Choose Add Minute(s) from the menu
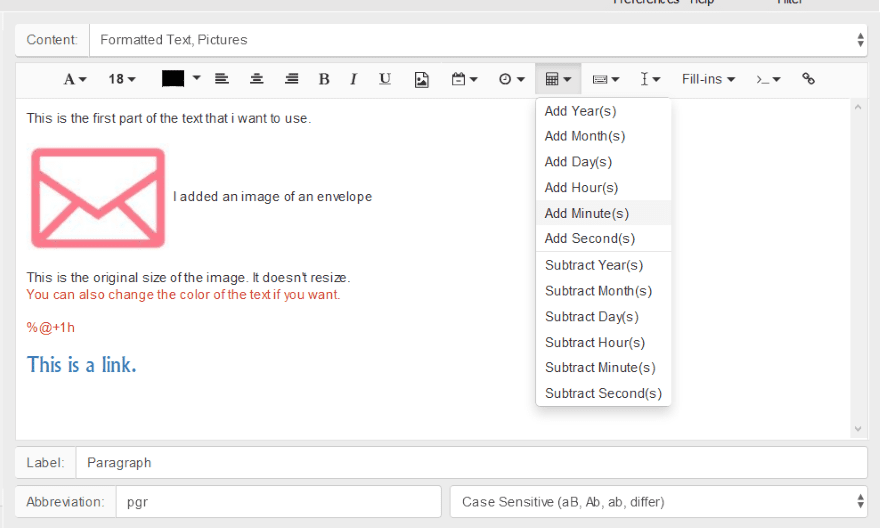Screen dimensions: 880x528 point(587,213)
